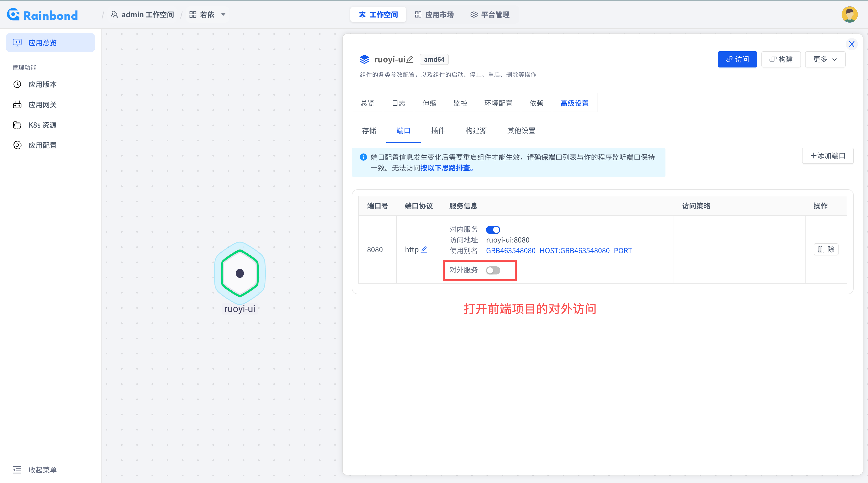
Task: Click the ruoyi-ui hexagon node
Action: click(240, 273)
